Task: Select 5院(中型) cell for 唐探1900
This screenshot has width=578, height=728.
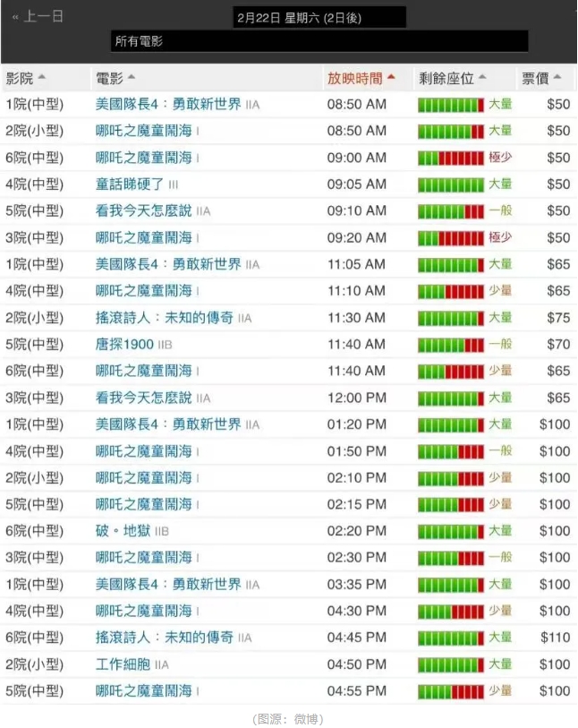Action: tap(34, 345)
